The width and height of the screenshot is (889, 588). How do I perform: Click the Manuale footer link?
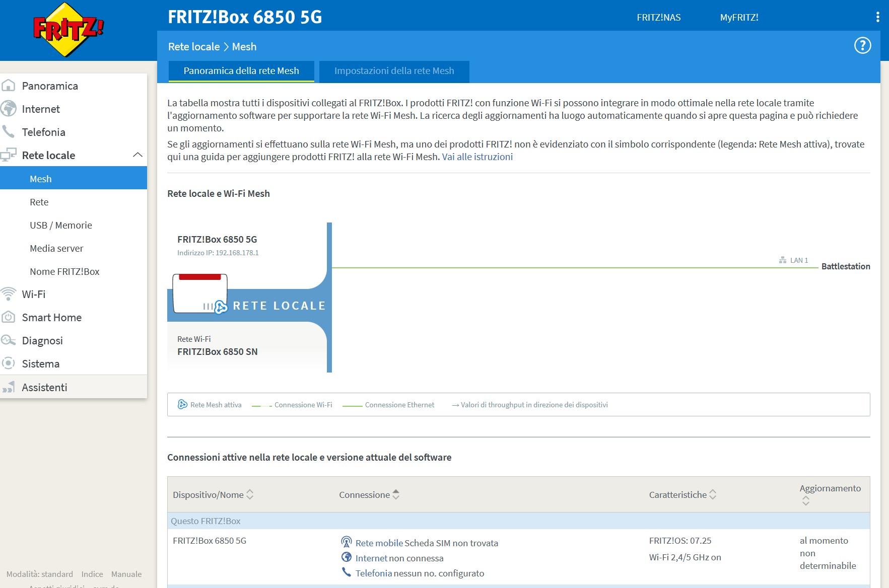click(126, 574)
